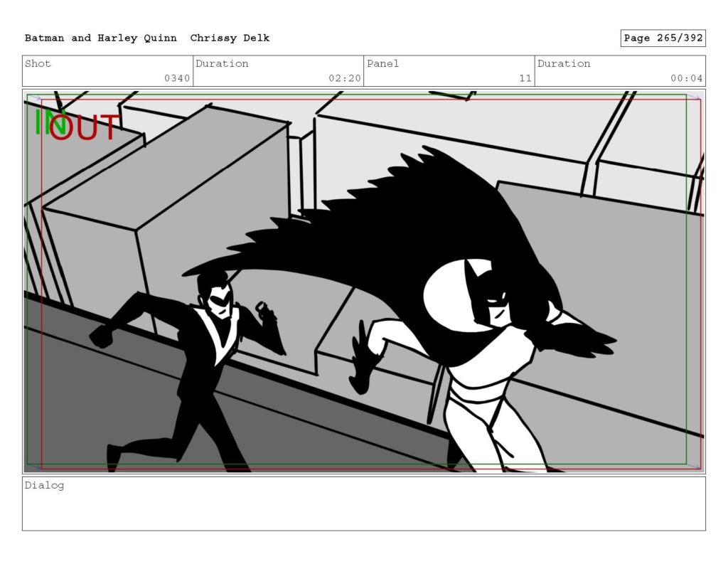This screenshot has height=564, width=728.
Task: Click the green 'IN' camera marker
Action: (49, 122)
